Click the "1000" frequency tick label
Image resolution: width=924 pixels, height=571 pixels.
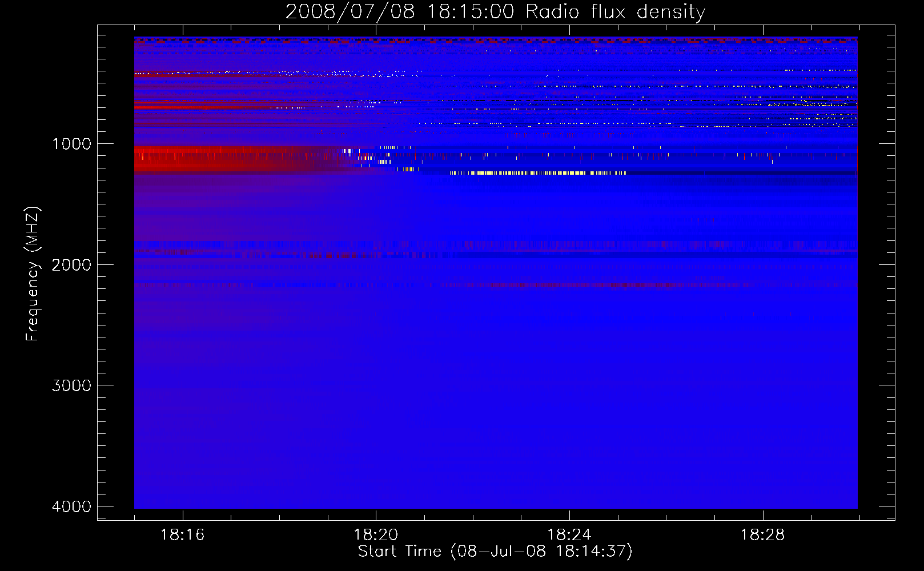pyautogui.click(x=71, y=144)
